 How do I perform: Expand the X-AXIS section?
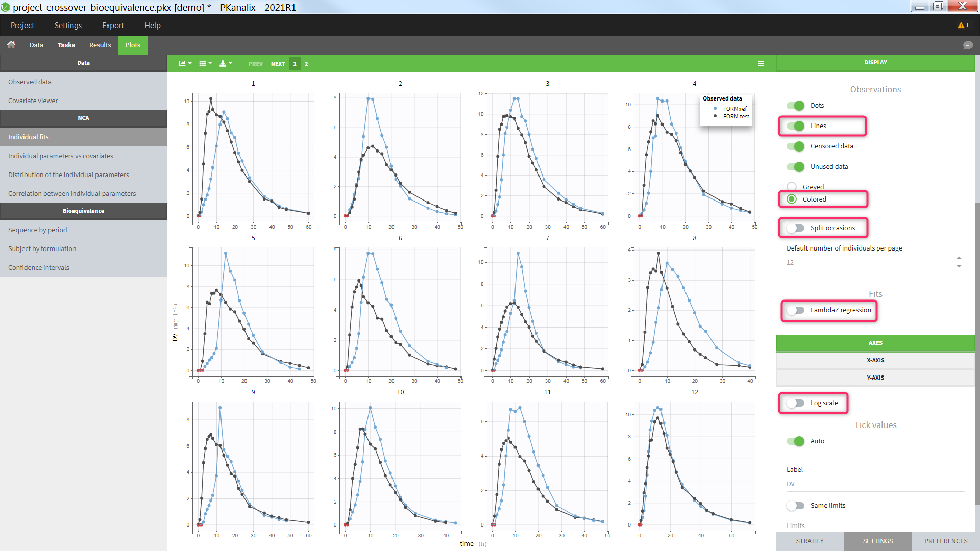(x=875, y=360)
